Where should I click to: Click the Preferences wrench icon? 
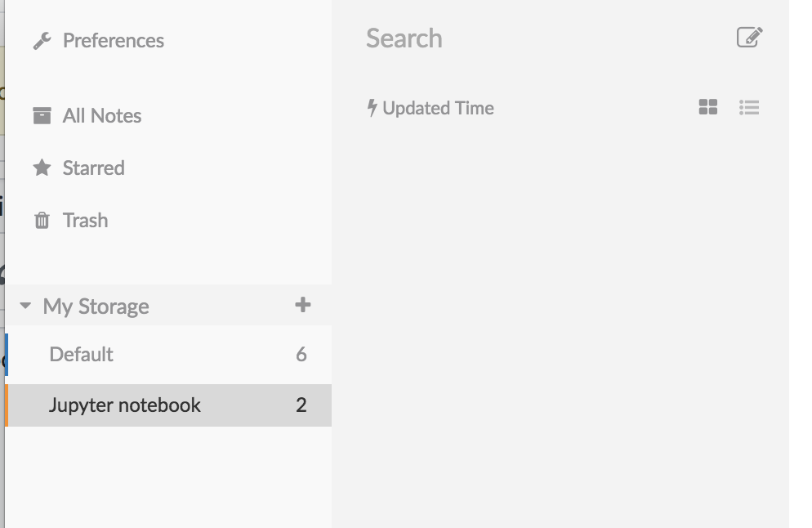click(x=42, y=41)
